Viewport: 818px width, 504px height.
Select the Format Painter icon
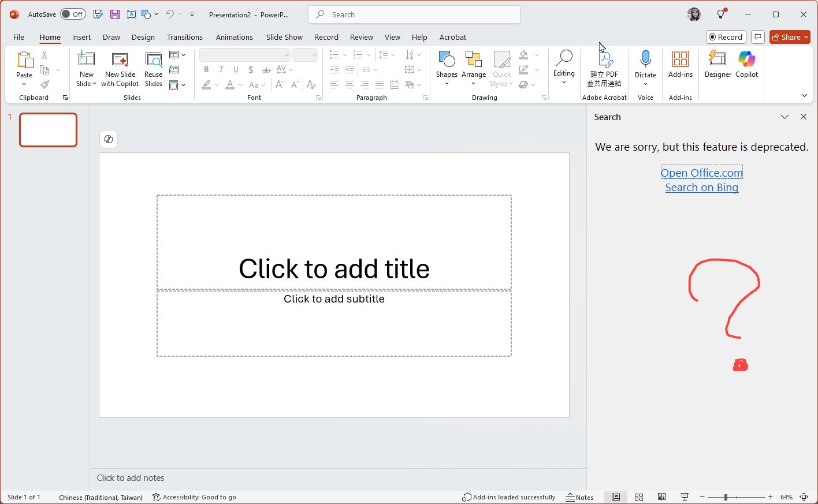44,84
